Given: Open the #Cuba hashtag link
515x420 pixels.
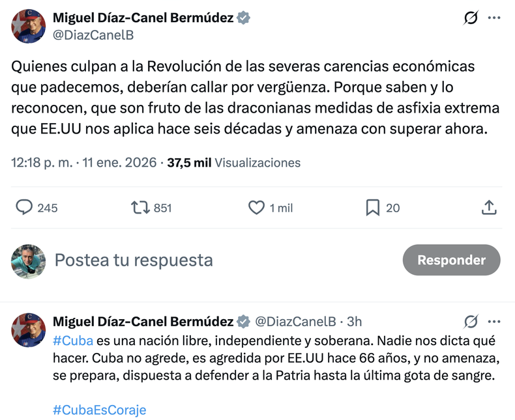Looking at the screenshot, I should (73, 341).
